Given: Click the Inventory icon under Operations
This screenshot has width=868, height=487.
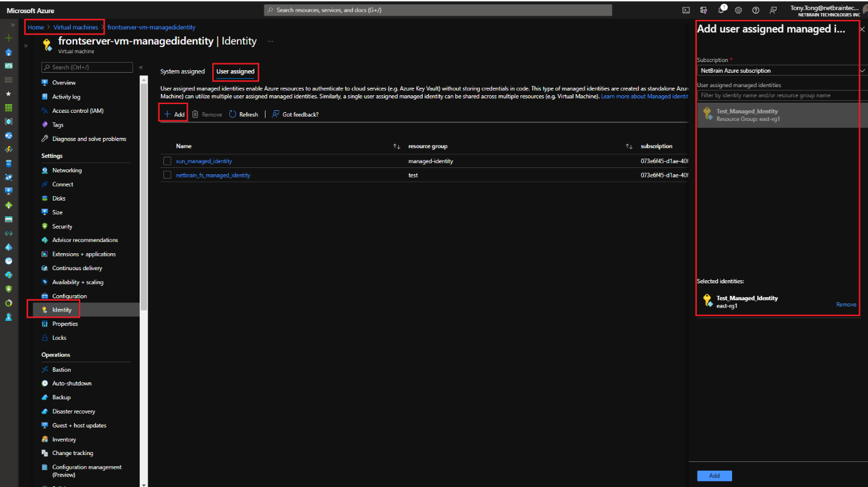Looking at the screenshot, I should tap(44, 439).
